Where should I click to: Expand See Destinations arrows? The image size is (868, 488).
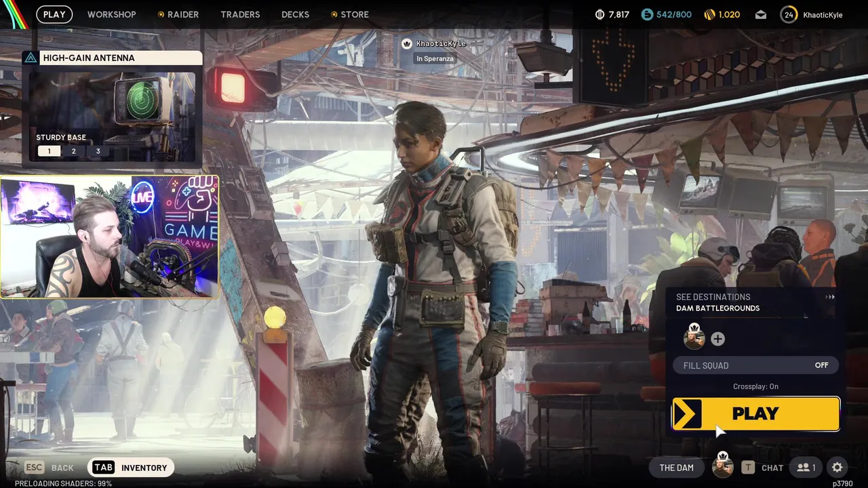tap(830, 297)
